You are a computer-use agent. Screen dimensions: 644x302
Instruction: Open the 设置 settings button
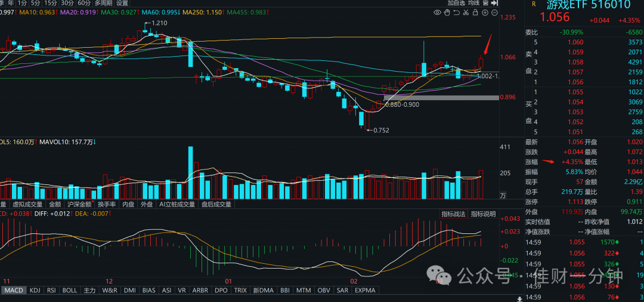122,3
